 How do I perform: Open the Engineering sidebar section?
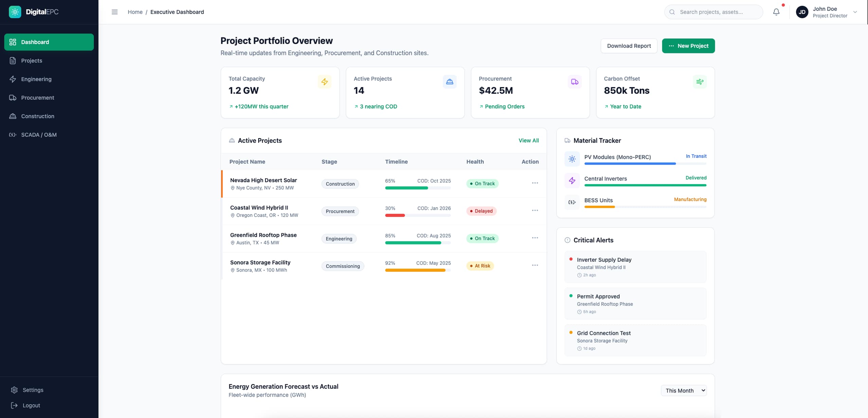point(36,79)
